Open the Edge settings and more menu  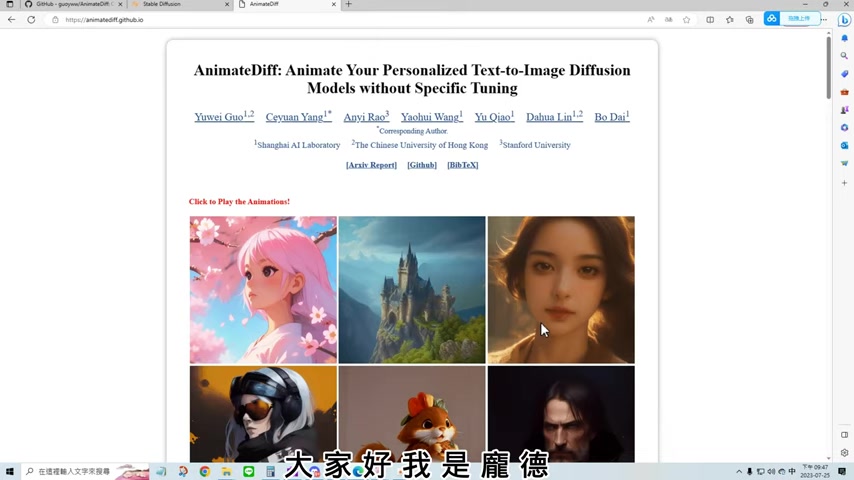point(824,20)
